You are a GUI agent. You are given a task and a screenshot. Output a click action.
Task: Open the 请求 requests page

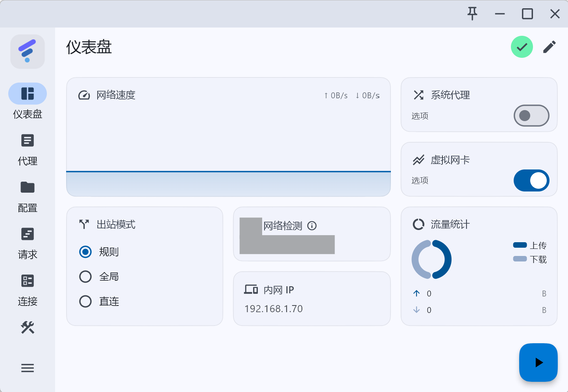pyautogui.click(x=27, y=243)
